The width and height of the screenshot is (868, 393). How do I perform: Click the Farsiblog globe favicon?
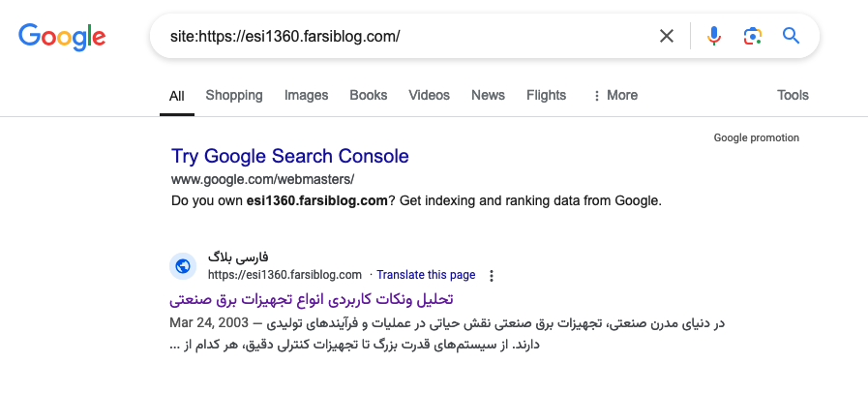tap(183, 266)
